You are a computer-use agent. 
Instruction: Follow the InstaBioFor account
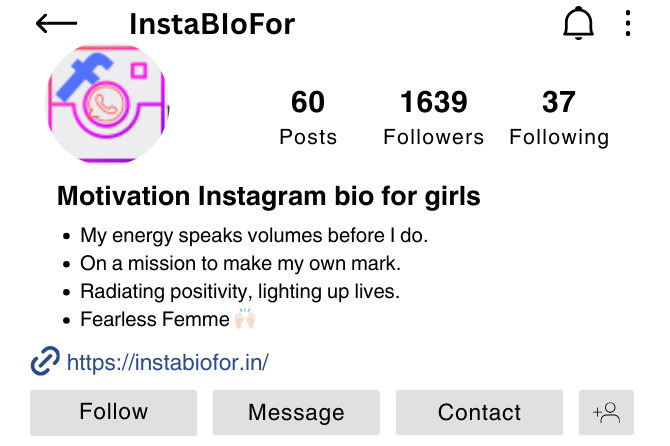(114, 413)
